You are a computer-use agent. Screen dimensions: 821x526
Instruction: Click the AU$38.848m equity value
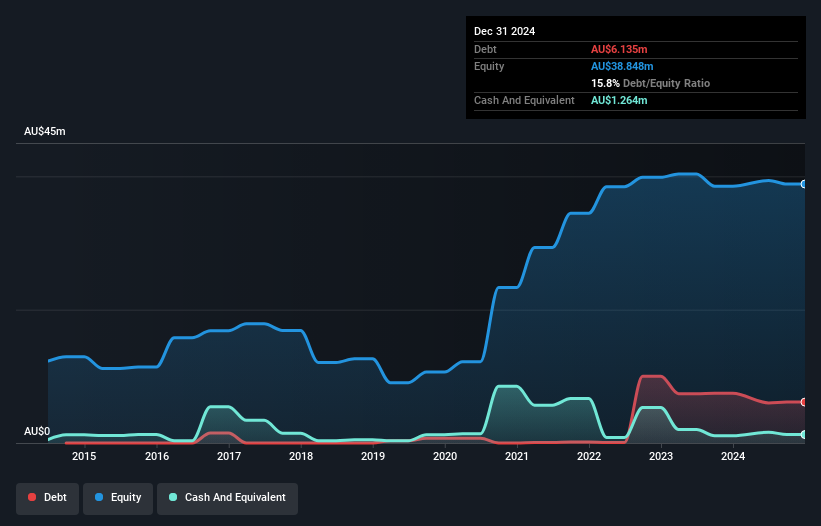pyautogui.click(x=622, y=66)
